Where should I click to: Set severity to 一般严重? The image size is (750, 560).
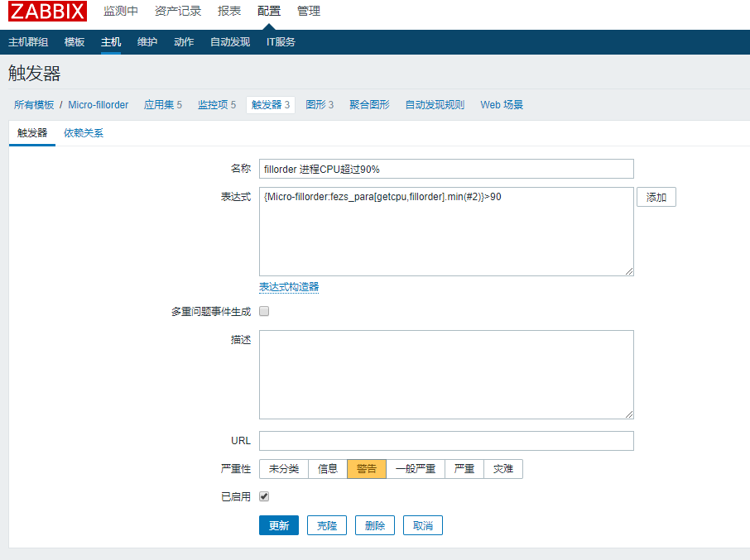click(x=416, y=469)
